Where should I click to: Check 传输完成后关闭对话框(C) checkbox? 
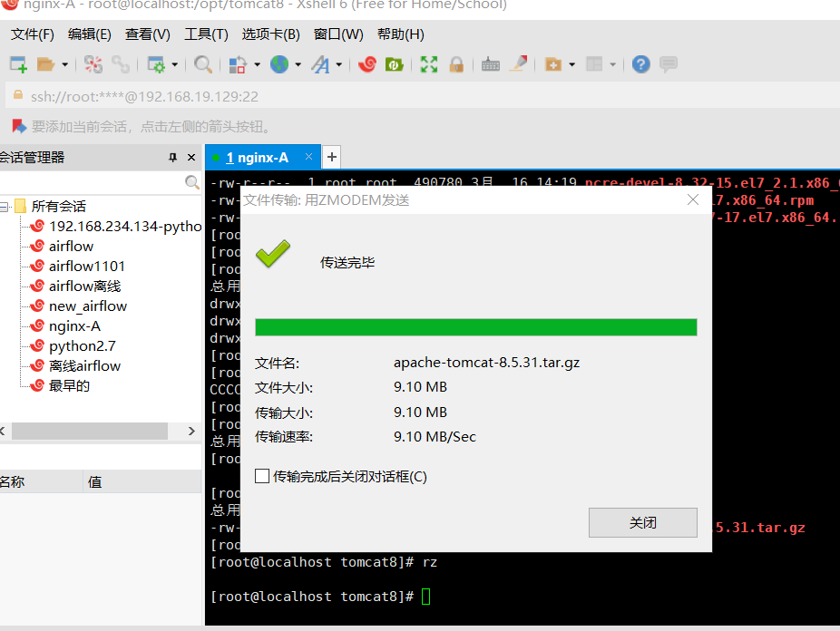(x=262, y=476)
